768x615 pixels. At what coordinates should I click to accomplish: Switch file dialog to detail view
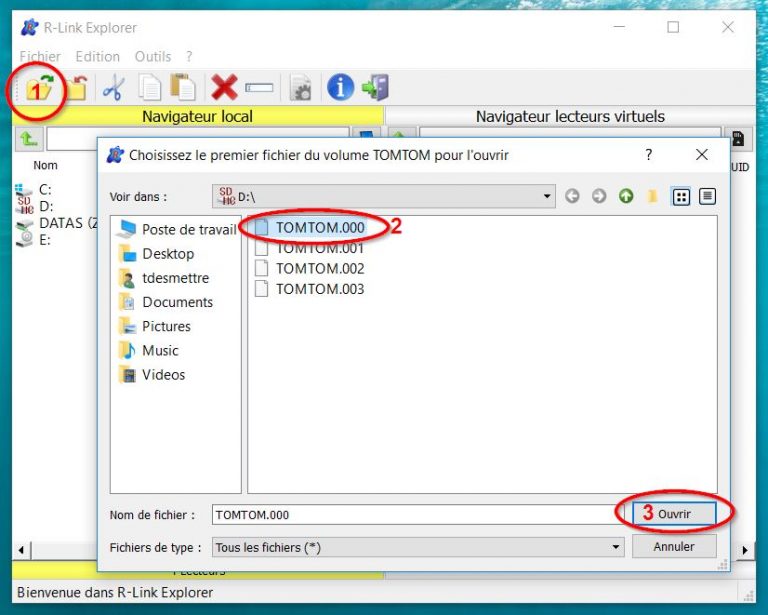(x=707, y=197)
